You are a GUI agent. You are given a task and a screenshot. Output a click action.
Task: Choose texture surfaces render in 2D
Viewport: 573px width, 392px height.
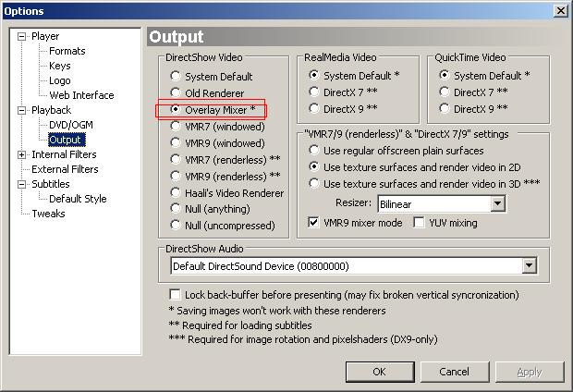(415, 167)
